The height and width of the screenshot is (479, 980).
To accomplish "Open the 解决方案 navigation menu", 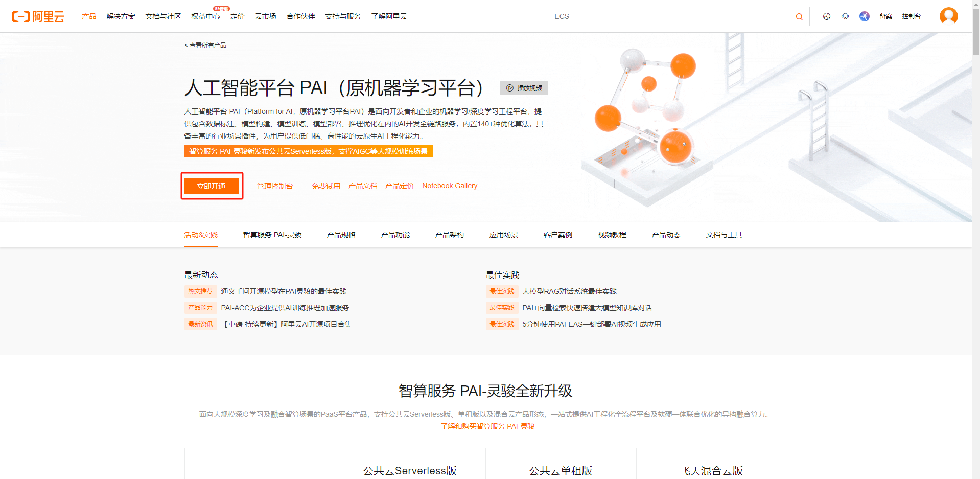I will pyautogui.click(x=121, y=16).
